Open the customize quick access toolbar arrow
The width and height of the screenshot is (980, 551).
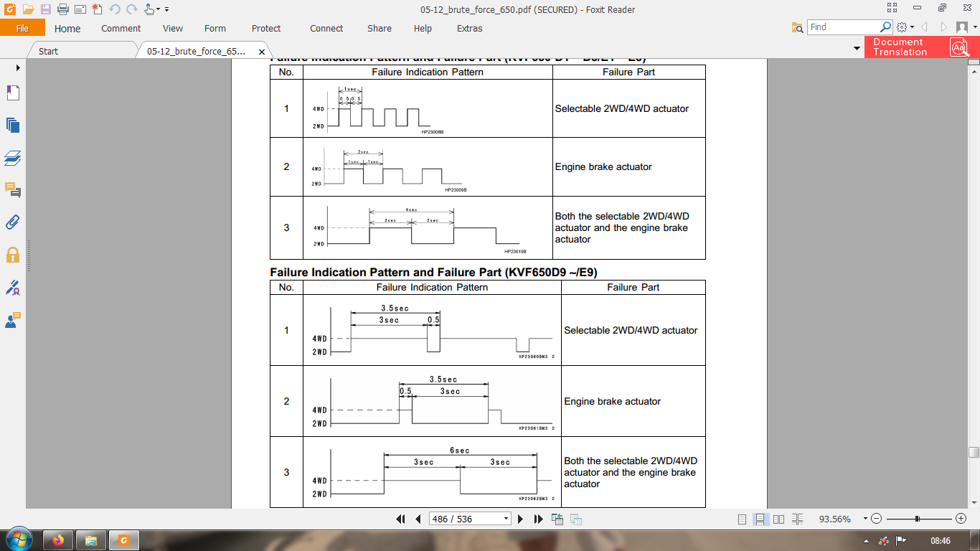click(167, 9)
